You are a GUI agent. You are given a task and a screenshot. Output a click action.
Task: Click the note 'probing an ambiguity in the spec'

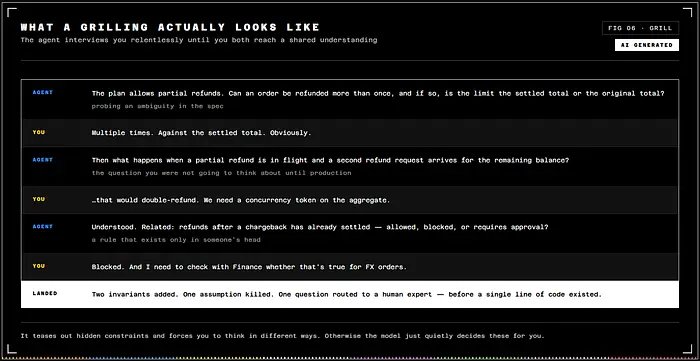click(x=158, y=106)
